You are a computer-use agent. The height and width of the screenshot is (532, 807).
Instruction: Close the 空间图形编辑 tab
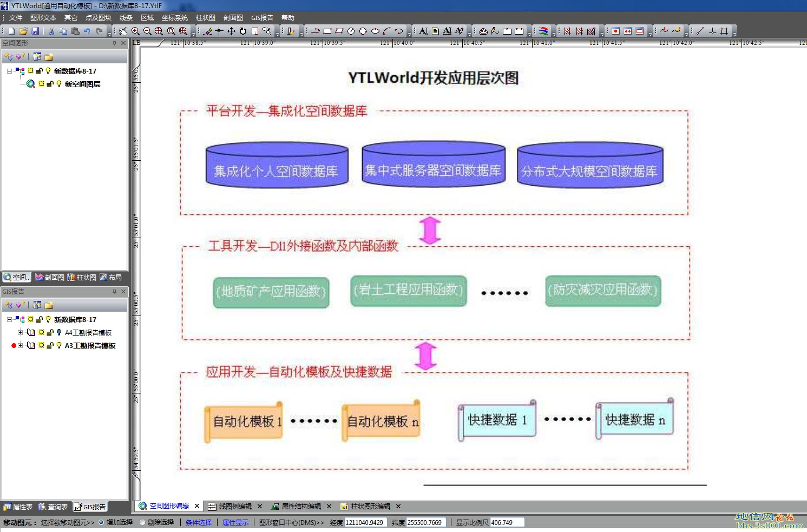pos(197,506)
